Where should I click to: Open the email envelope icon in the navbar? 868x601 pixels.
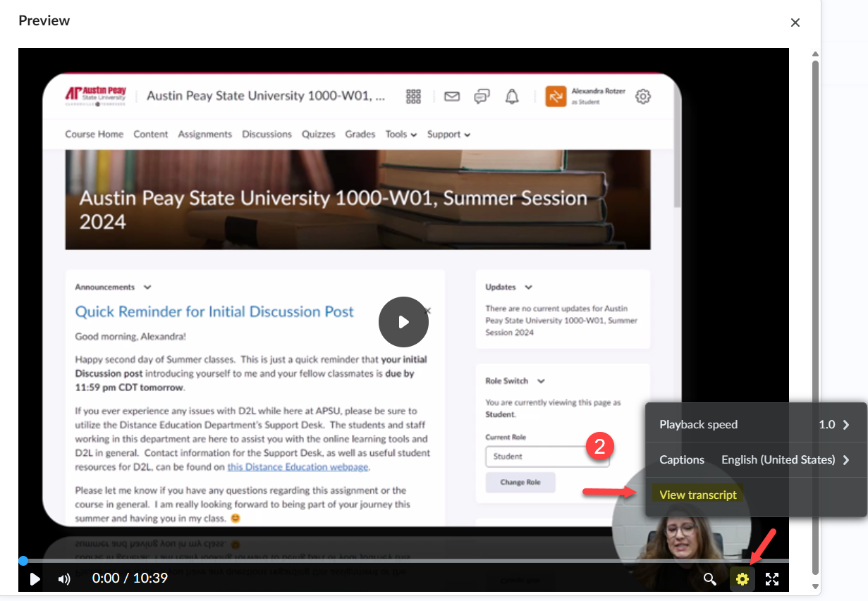[451, 97]
